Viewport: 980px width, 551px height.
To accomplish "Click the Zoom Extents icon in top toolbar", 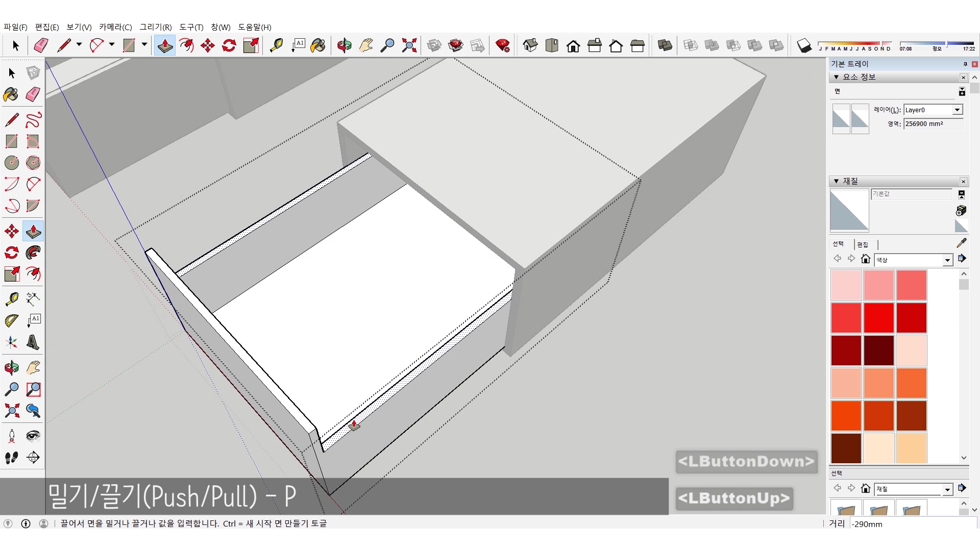I will coord(409,46).
